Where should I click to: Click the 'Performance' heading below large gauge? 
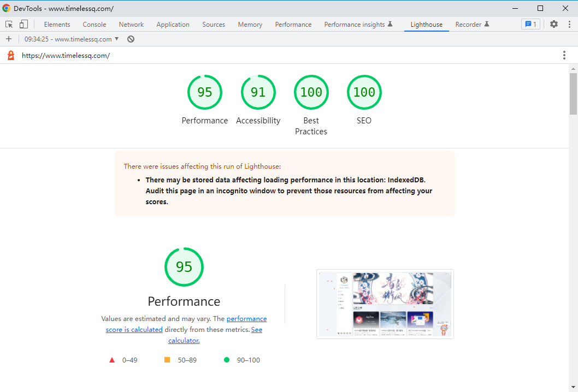(184, 301)
